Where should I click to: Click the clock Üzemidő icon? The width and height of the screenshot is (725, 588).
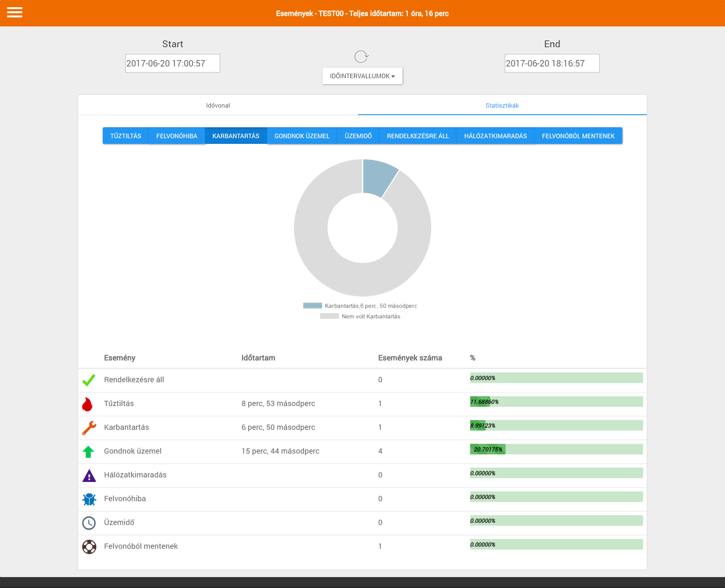coord(89,523)
